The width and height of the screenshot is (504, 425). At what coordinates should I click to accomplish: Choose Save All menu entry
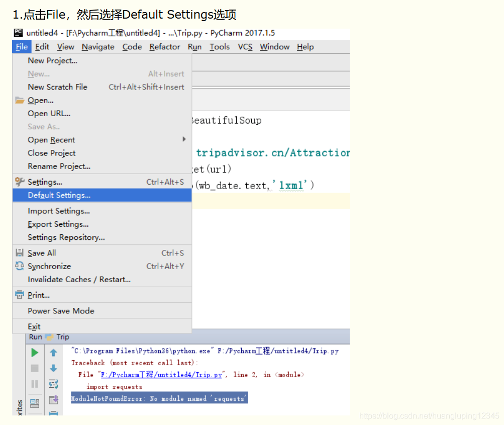coord(102,253)
